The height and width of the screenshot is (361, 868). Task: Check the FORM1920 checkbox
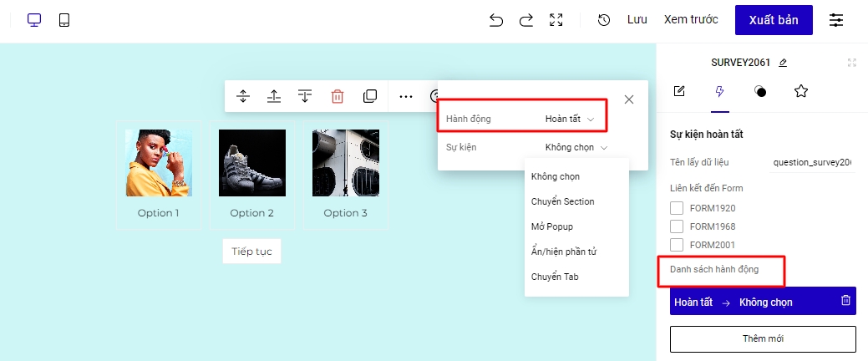pos(678,208)
